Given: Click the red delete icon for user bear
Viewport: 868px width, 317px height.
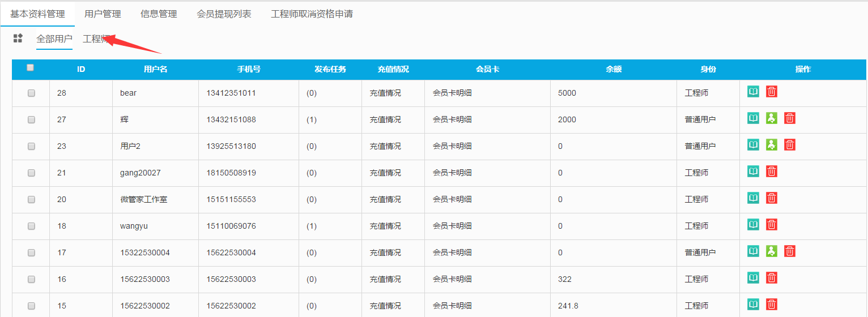Looking at the screenshot, I should [x=771, y=92].
